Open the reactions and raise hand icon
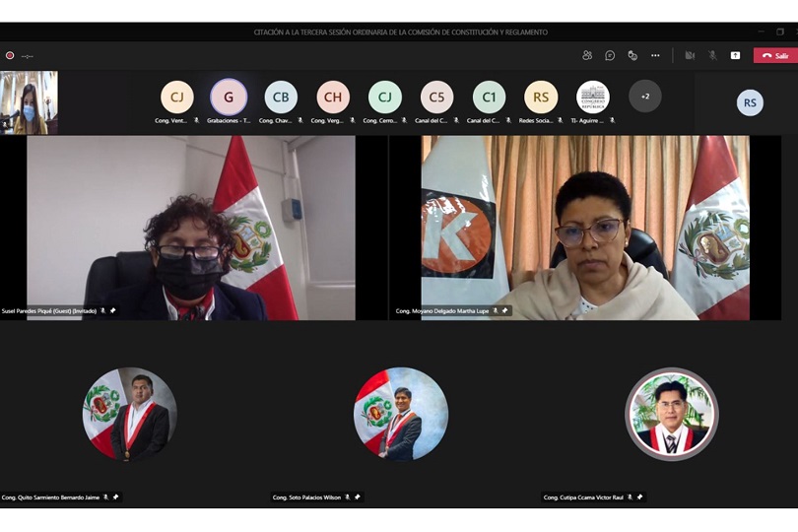This screenshot has width=798, height=532. [632, 55]
